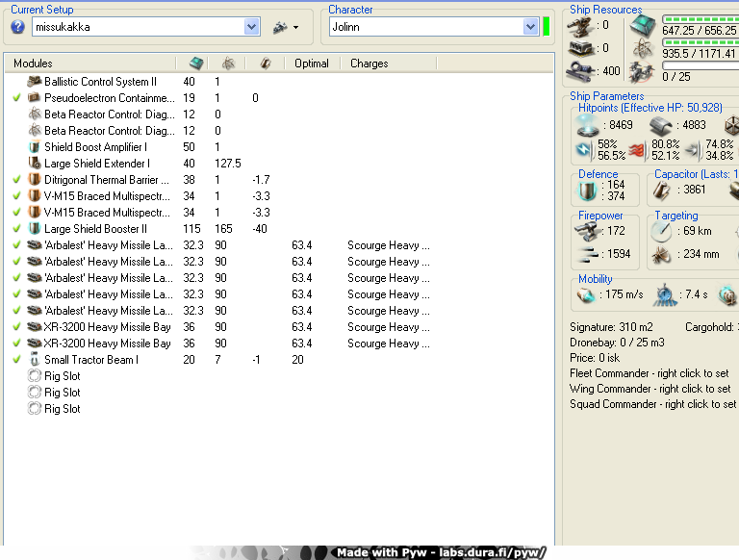
Task: Click the Squad Commander right click to set text
Action: point(651,404)
